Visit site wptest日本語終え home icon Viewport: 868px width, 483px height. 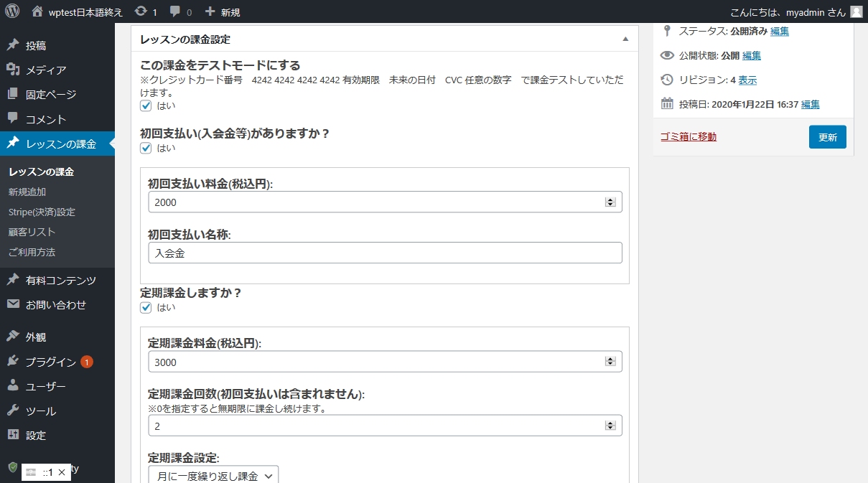pos(37,11)
